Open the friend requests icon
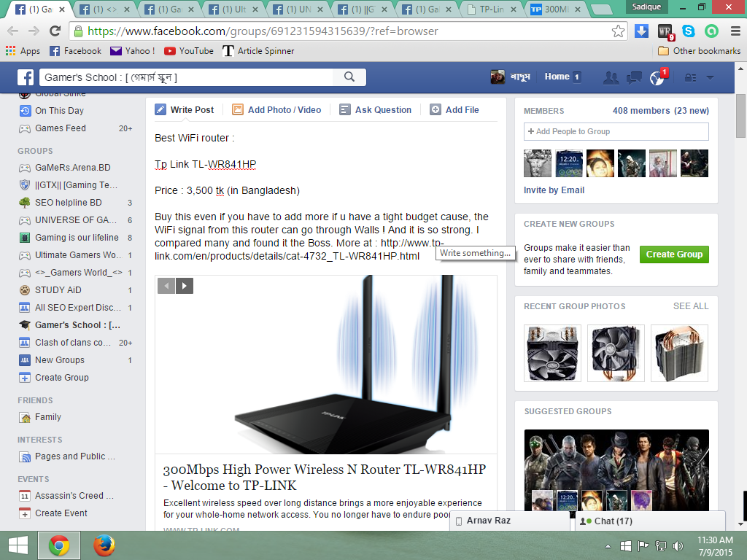 611,77
